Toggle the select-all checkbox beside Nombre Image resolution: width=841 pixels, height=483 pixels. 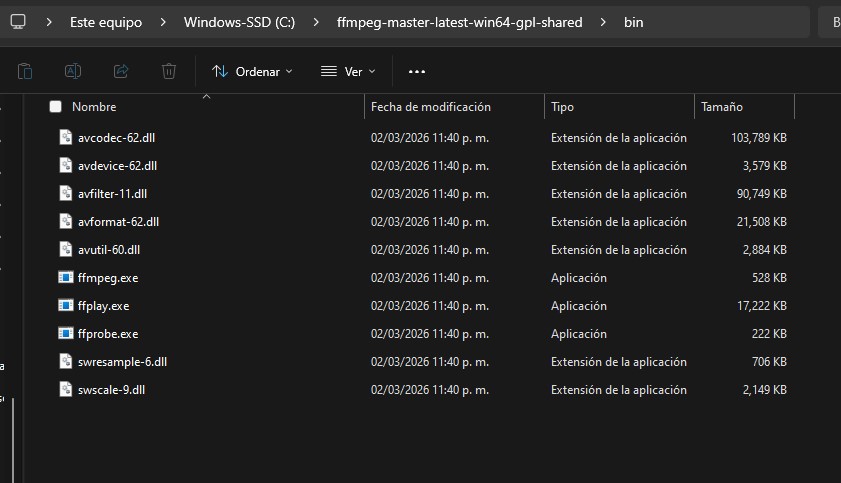pyautogui.click(x=55, y=107)
